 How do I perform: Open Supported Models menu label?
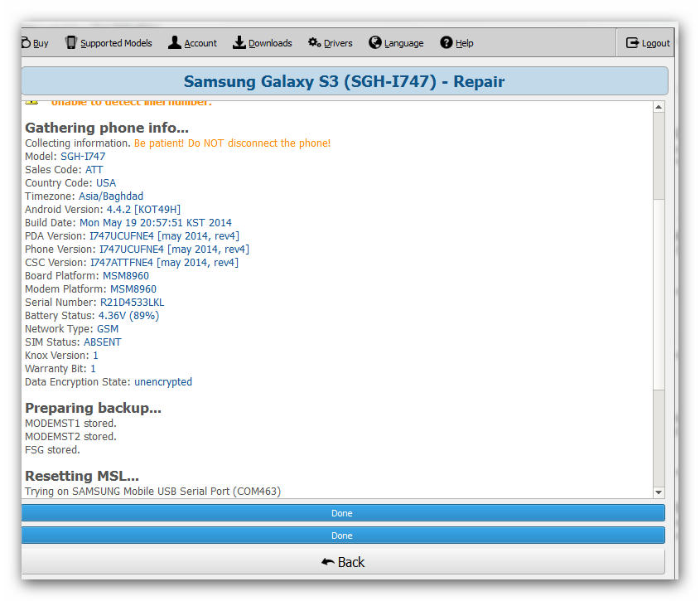coord(116,43)
